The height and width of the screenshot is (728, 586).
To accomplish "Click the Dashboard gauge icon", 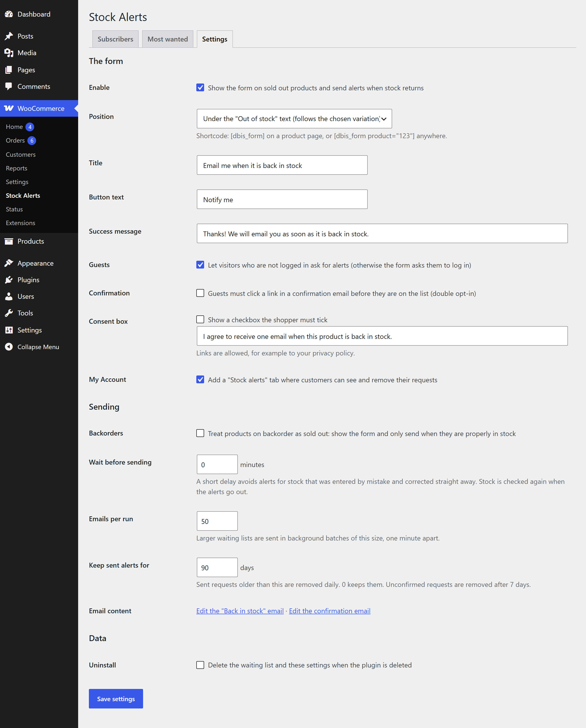I will click(9, 14).
